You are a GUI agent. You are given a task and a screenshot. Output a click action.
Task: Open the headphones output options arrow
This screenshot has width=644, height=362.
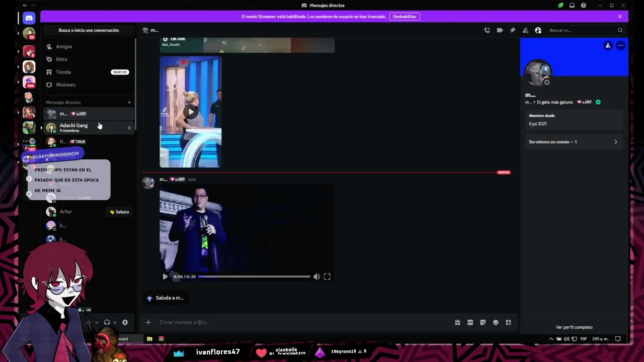tap(115, 322)
